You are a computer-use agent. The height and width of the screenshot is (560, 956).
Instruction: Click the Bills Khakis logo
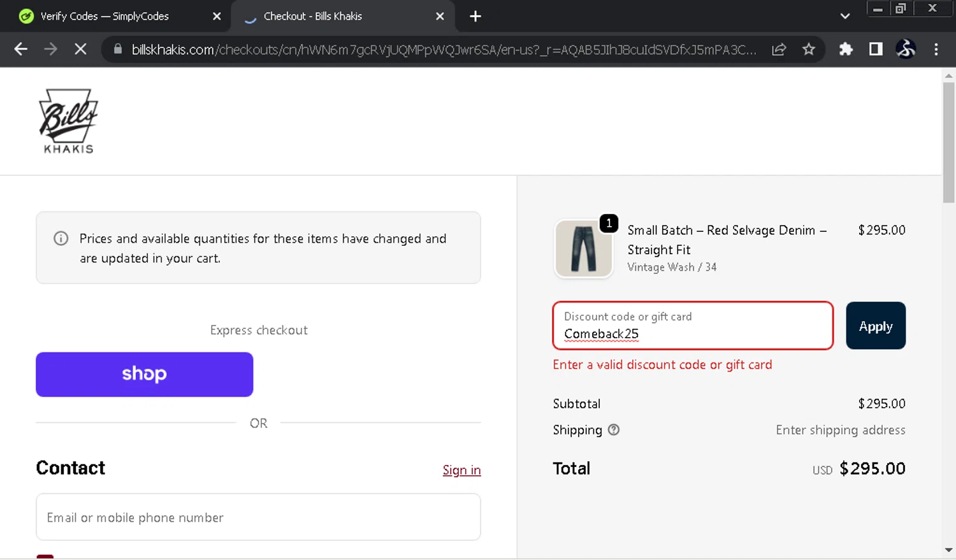pos(68,121)
